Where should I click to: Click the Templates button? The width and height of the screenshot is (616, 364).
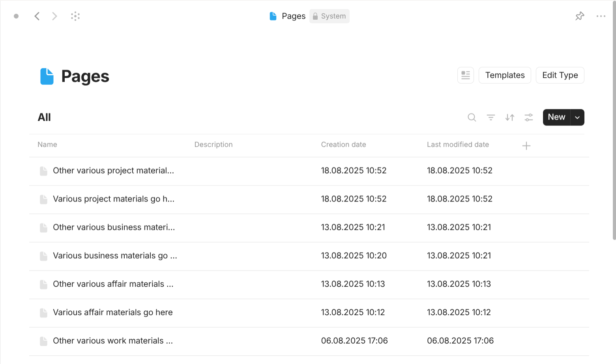tap(505, 75)
